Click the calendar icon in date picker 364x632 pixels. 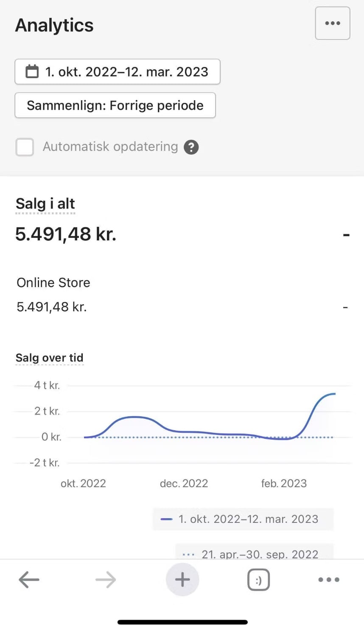[x=32, y=71]
